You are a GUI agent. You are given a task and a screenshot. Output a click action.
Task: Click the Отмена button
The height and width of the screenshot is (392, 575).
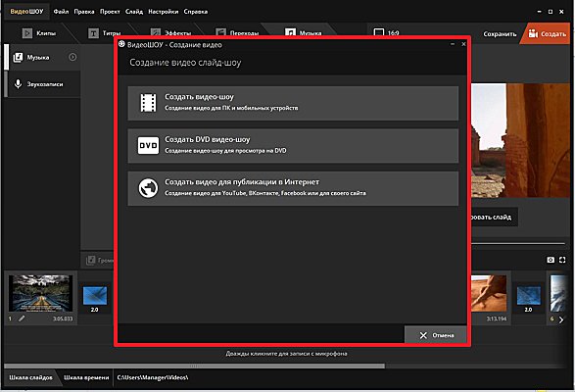click(x=436, y=335)
